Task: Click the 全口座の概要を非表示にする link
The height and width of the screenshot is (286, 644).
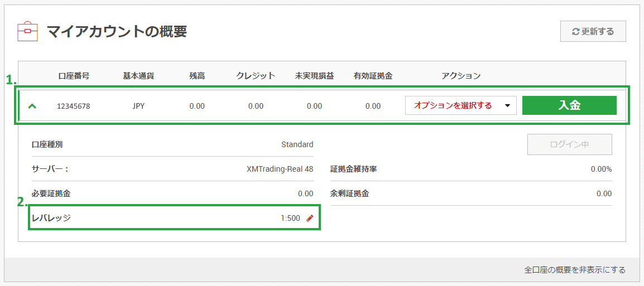Action: click(x=575, y=270)
